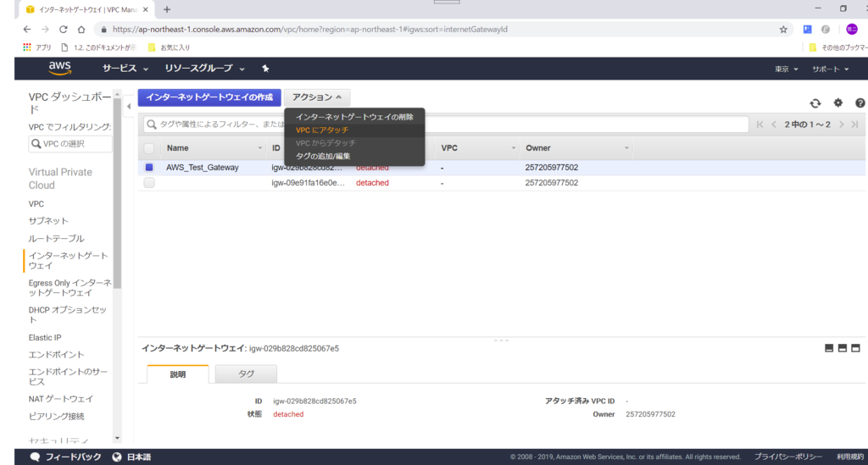The image size is (868, 465).
Task: Uncheck the AWS_Test_Gateway row checkbox
Action: 149,167
